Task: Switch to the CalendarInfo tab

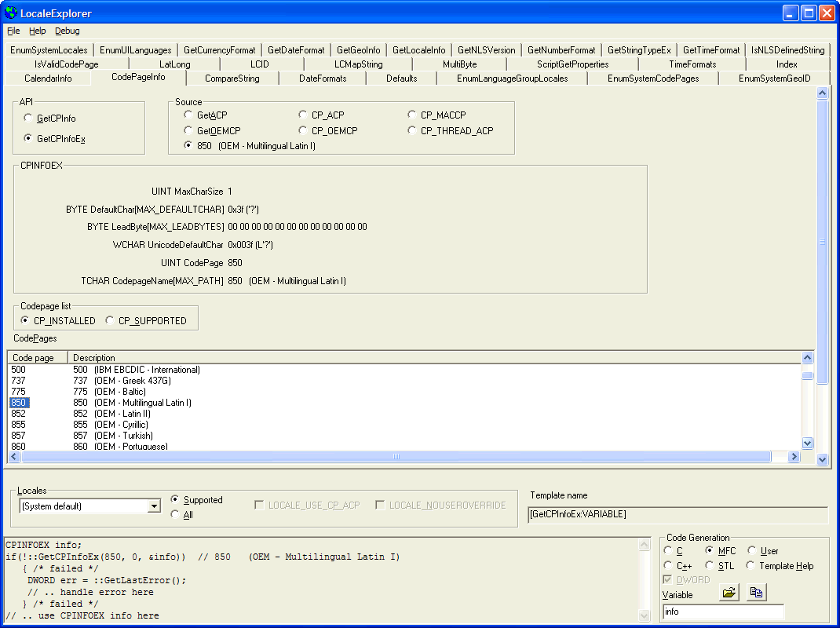Action: [48, 78]
